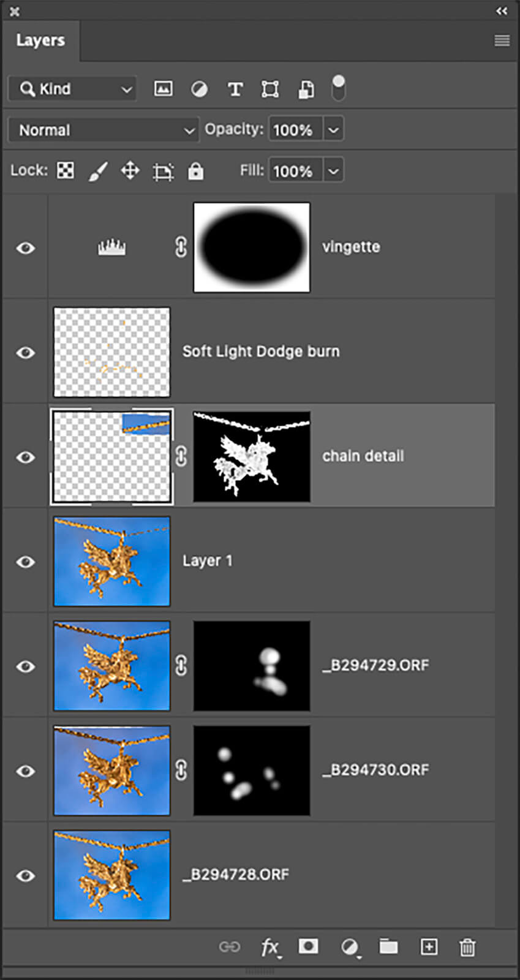Create a new layer
The height and width of the screenshot is (980, 520).
coord(429,947)
